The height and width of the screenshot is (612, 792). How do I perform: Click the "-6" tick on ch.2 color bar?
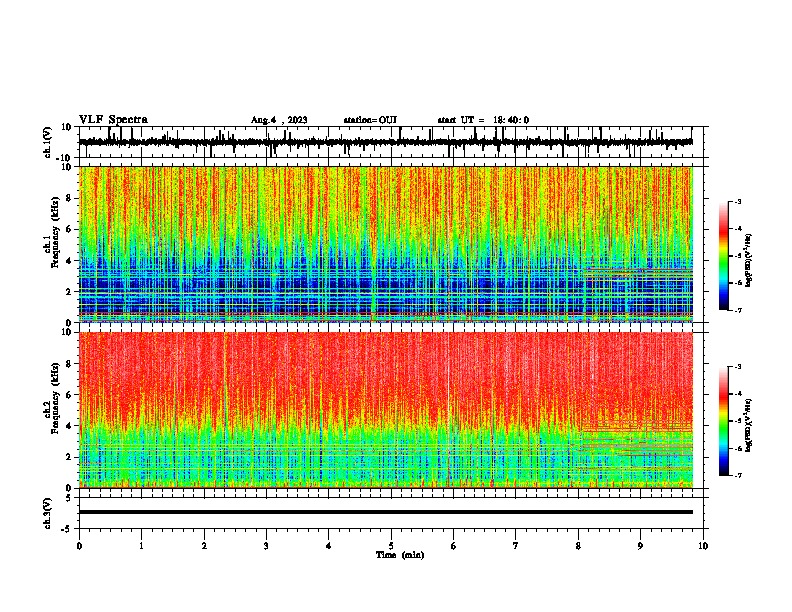coord(738,448)
